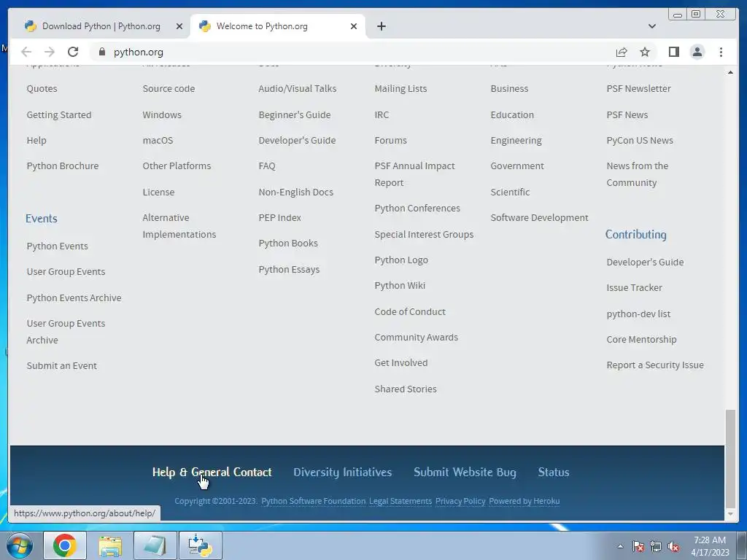Viewport: 747px width, 560px height.
Task: Open User Group Events Archive link
Action: (66, 332)
